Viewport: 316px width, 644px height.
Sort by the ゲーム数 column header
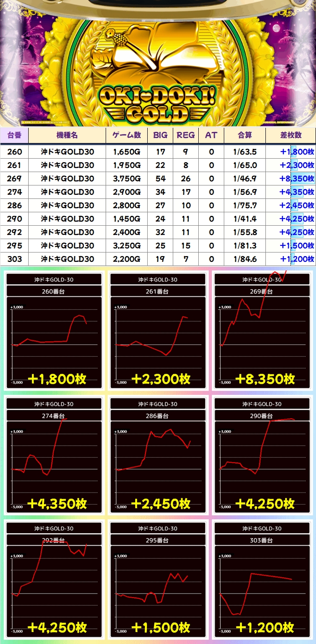point(127,135)
